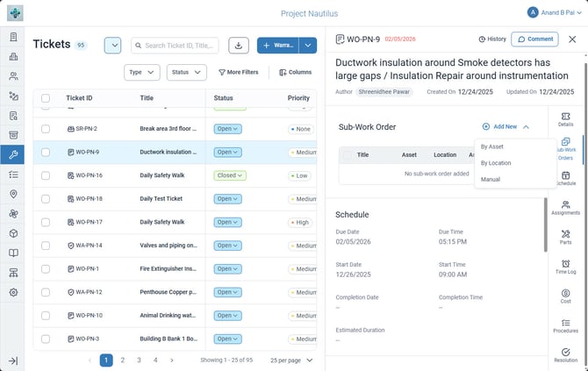Image resolution: width=588 pixels, height=371 pixels.
Task: Open the Cost section icon
Action: click(x=565, y=296)
